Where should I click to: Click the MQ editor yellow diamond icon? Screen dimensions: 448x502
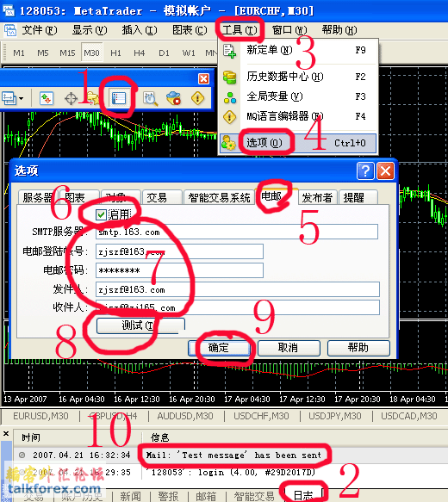(230, 117)
